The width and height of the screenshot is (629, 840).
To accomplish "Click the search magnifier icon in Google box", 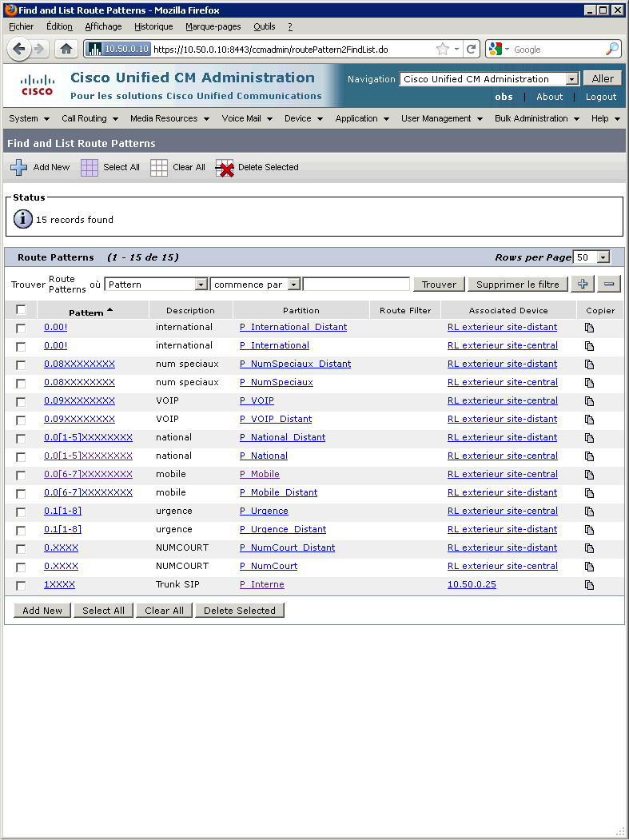I will 611,50.
